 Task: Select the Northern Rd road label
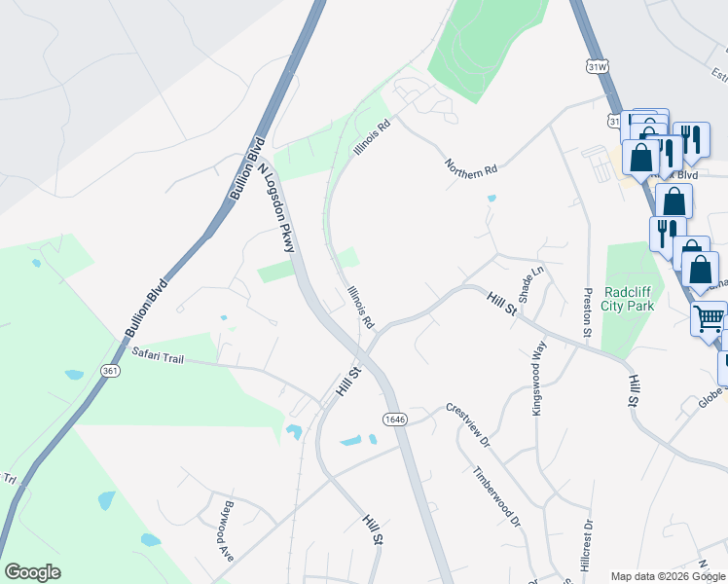point(471,169)
